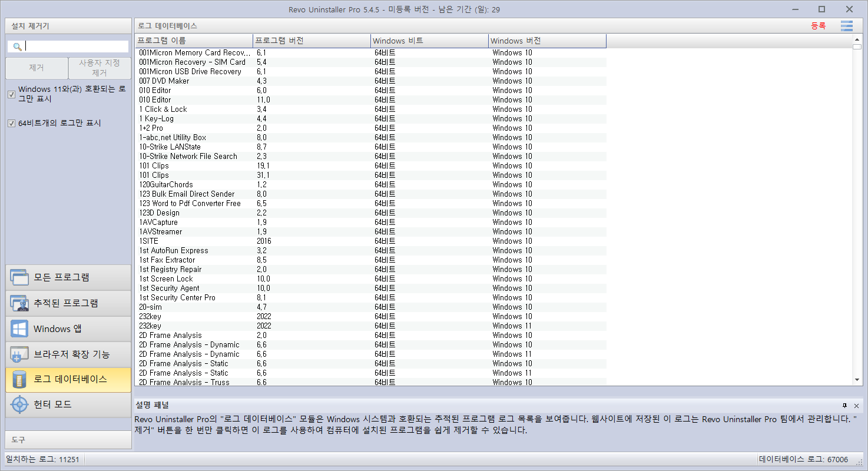Click the 제거 (Uninstall) button

pos(37,68)
